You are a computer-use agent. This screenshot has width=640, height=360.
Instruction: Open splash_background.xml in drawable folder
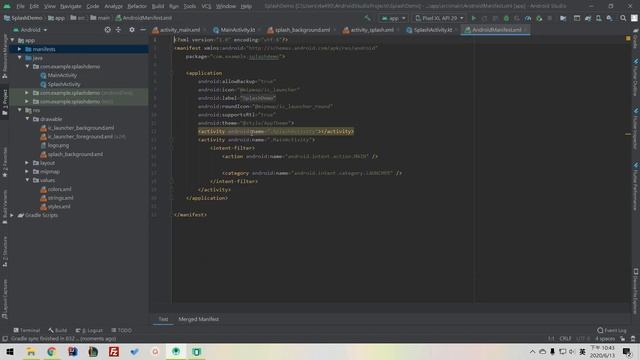coord(75,154)
